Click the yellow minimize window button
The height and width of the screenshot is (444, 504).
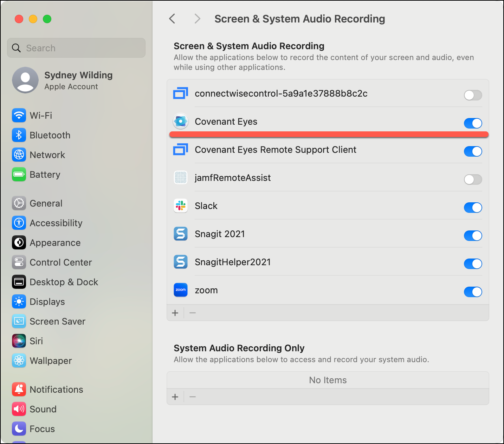tap(33, 19)
